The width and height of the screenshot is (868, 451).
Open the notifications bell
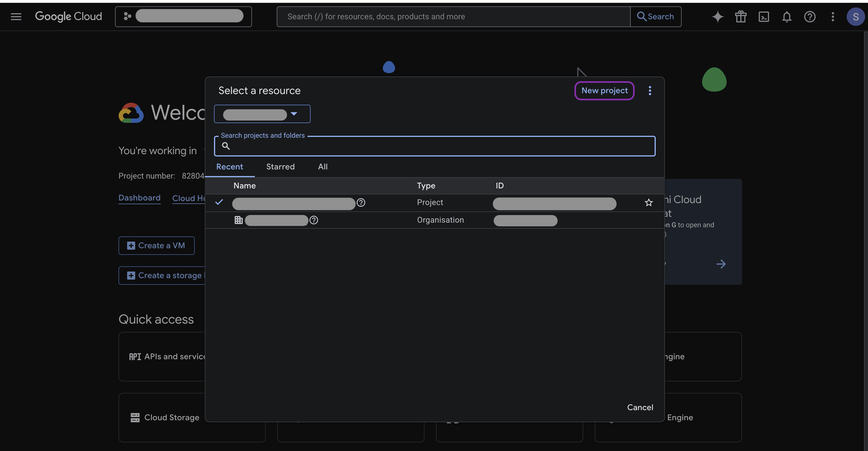tap(786, 16)
